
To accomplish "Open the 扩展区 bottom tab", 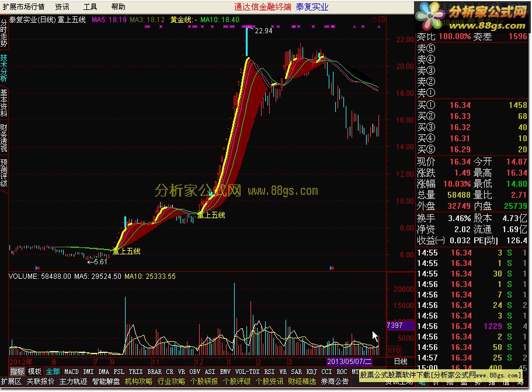I will [12, 381].
